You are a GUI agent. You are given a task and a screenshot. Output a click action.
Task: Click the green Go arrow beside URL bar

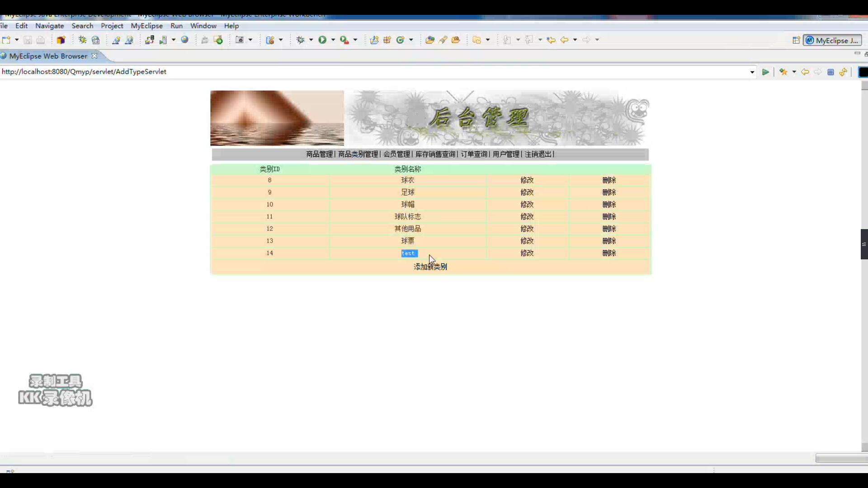coord(765,72)
